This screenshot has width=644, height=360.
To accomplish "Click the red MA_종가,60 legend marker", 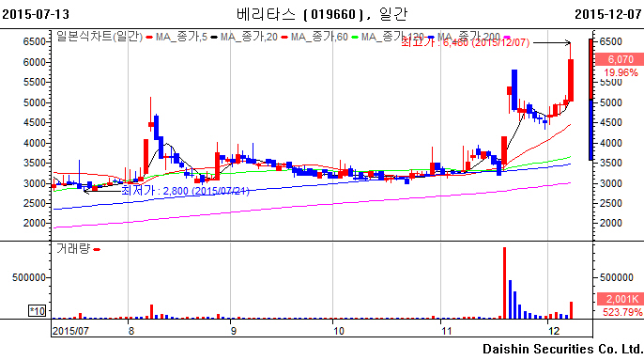I will click(284, 38).
